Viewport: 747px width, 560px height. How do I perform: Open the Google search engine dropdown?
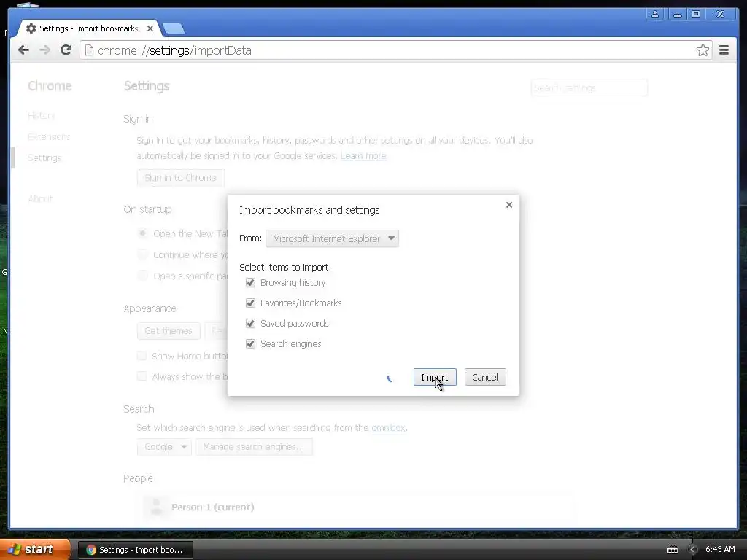click(x=164, y=447)
